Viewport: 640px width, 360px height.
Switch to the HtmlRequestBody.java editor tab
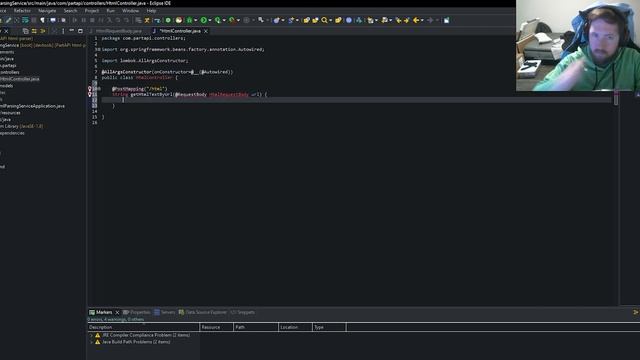click(x=118, y=31)
